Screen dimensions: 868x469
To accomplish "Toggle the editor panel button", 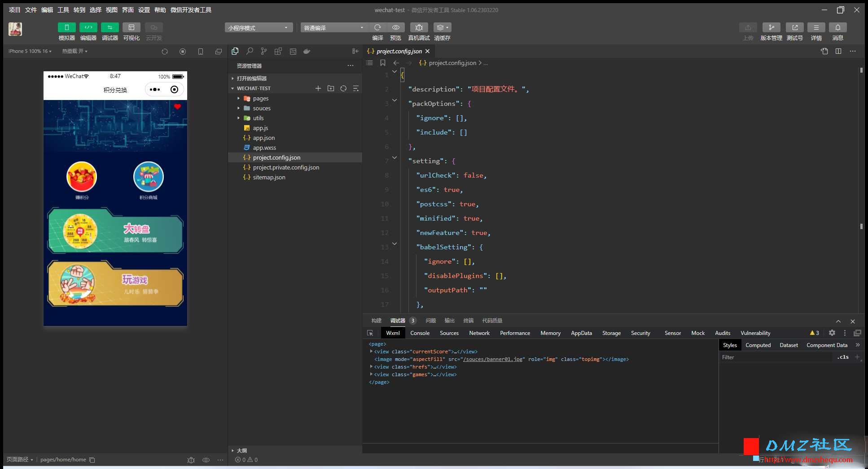I will pos(88,27).
